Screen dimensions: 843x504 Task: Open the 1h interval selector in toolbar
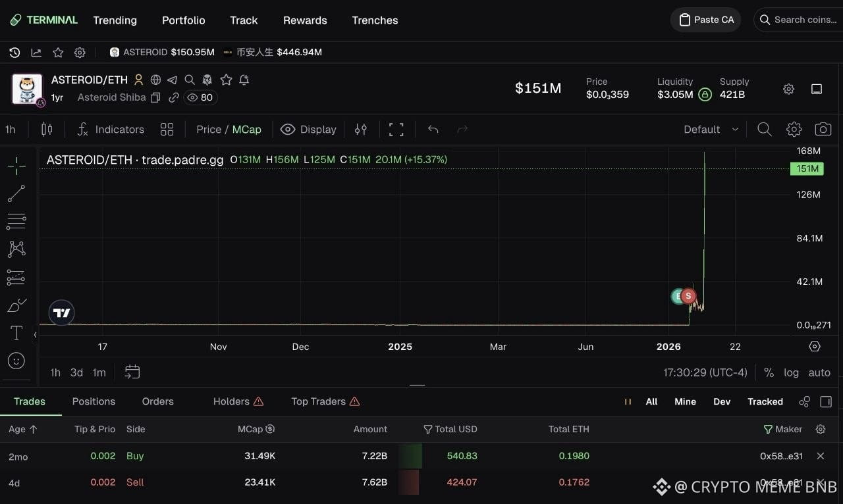point(11,130)
